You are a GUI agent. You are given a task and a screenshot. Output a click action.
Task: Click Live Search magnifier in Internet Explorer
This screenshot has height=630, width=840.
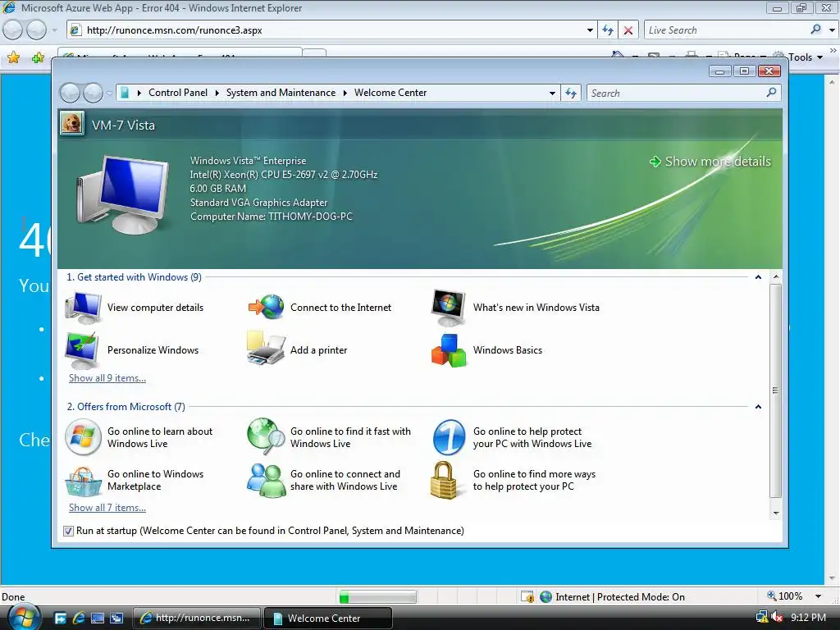point(815,30)
